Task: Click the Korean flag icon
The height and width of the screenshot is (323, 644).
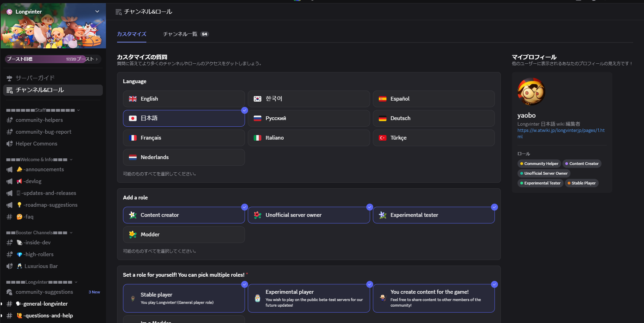Action: click(258, 99)
